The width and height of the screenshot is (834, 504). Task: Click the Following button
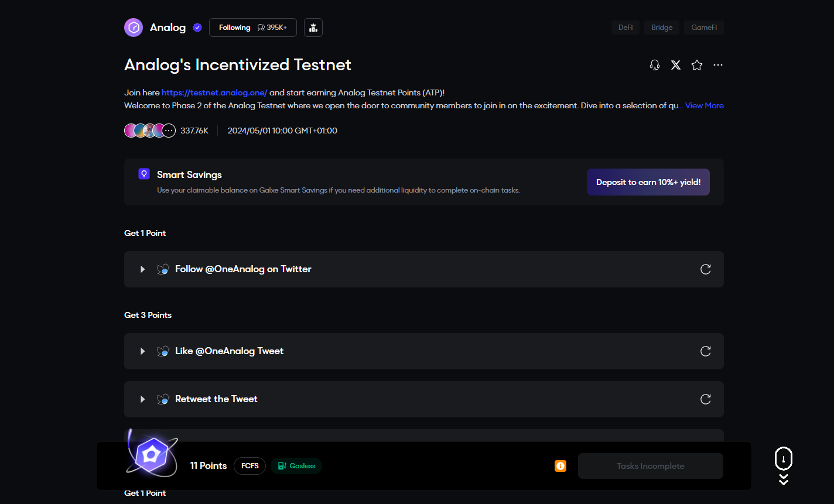253,28
